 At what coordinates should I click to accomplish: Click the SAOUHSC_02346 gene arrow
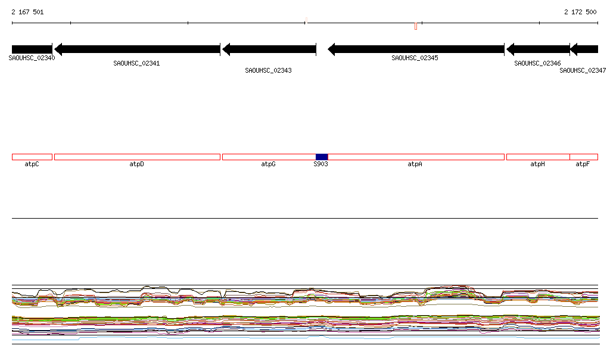click(x=538, y=49)
